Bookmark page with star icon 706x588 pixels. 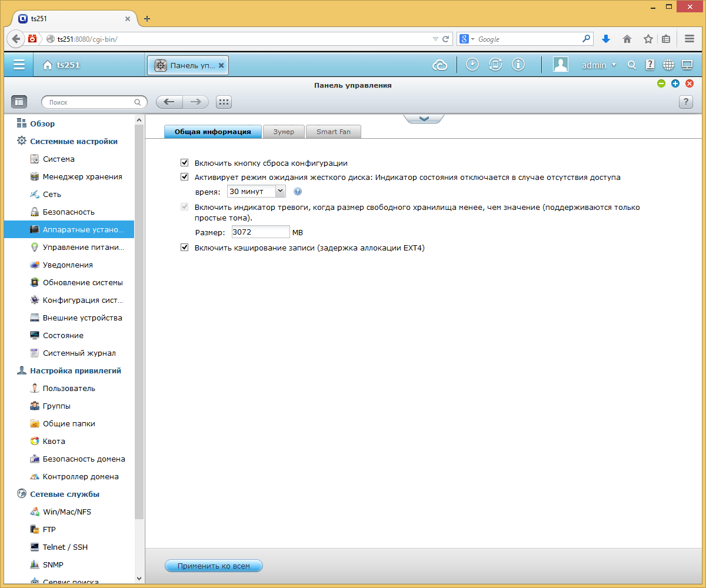(x=648, y=39)
